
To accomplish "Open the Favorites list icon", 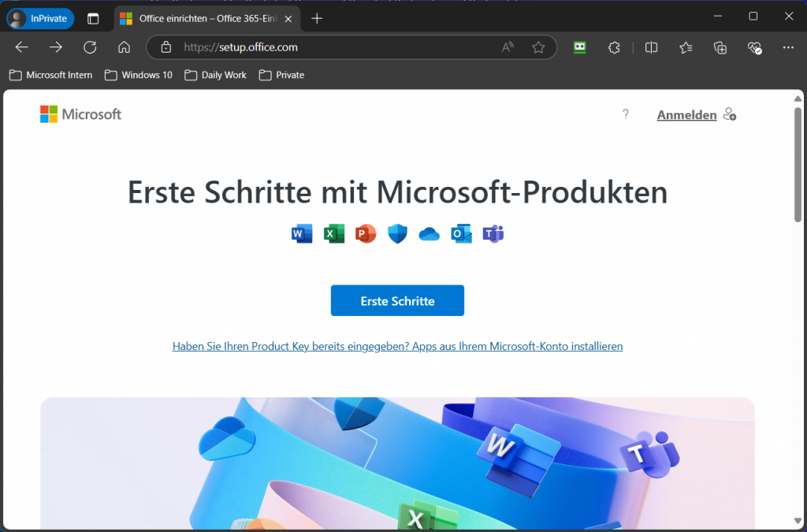I will click(x=686, y=47).
